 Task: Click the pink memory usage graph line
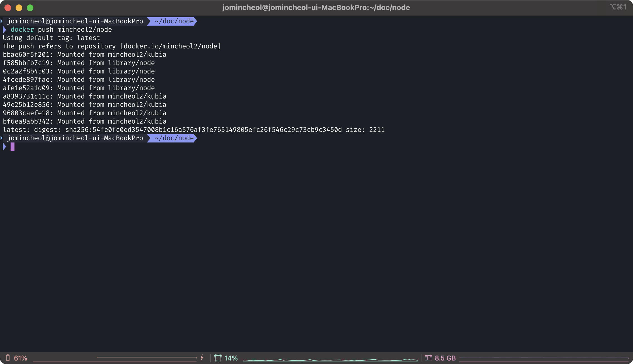[543, 358]
